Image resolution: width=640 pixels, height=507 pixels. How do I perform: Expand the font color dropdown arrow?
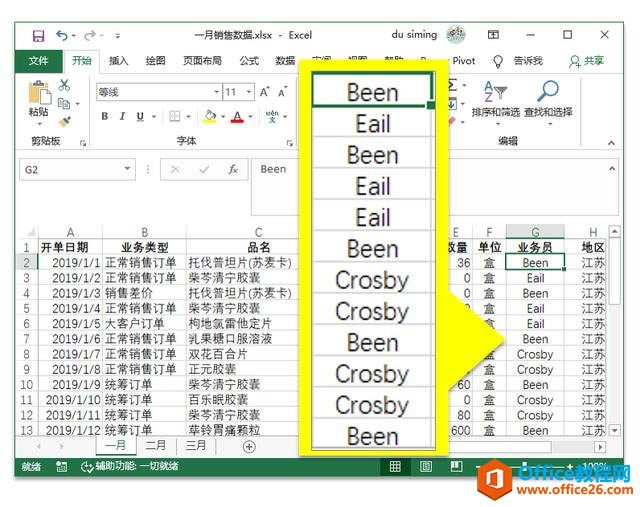(x=251, y=117)
